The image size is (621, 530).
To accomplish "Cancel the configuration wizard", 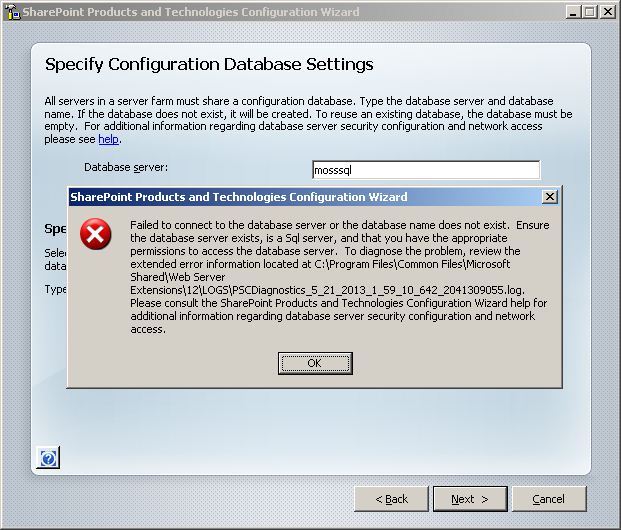I will point(549,499).
